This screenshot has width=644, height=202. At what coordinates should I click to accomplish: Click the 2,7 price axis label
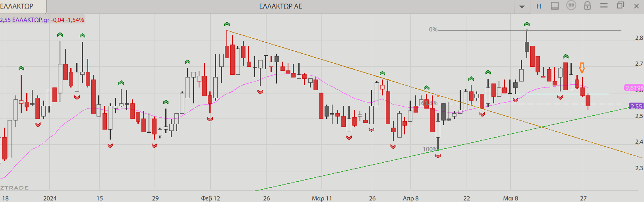pos(639,64)
